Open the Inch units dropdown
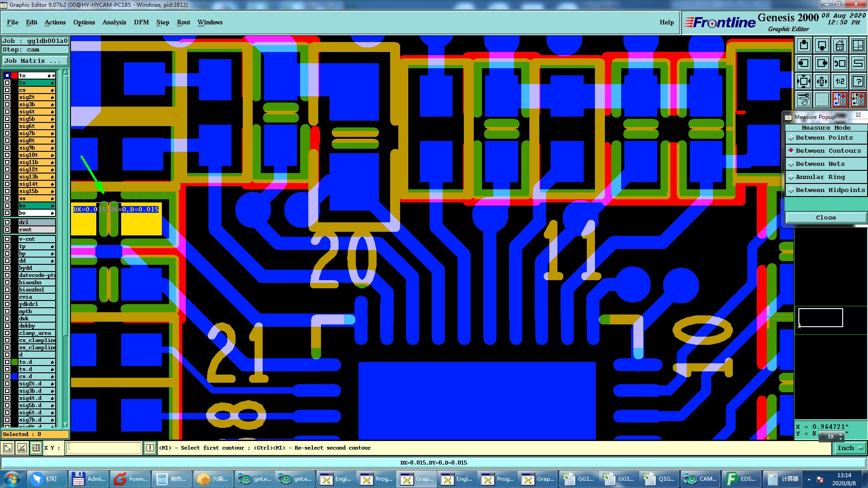 [x=850, y=448]
